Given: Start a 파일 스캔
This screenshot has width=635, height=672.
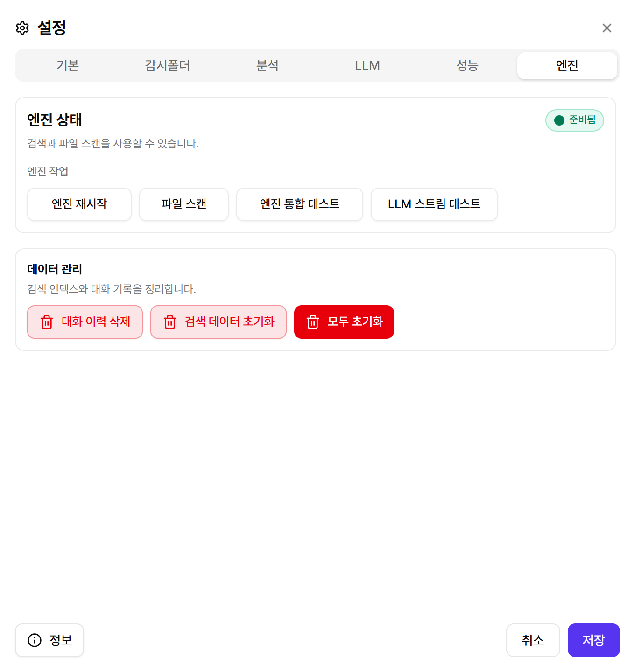Looking at the screenshot, I should (x=184, y=204).
